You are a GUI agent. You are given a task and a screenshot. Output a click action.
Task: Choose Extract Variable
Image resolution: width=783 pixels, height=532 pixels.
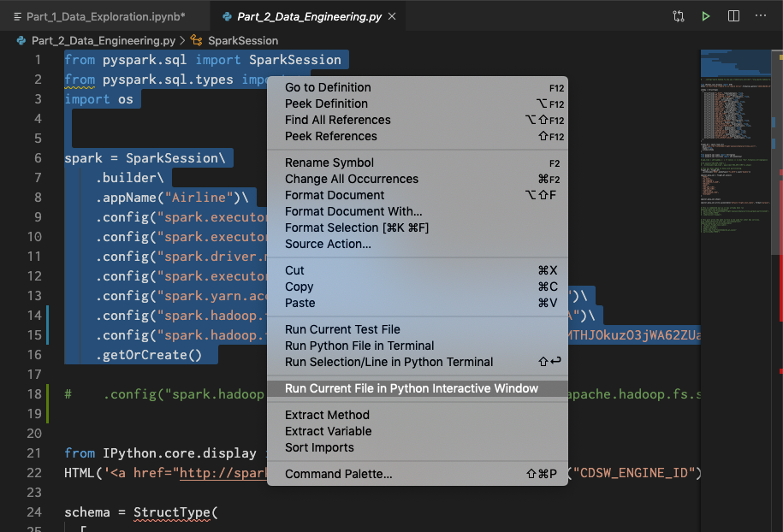point(418,431)
